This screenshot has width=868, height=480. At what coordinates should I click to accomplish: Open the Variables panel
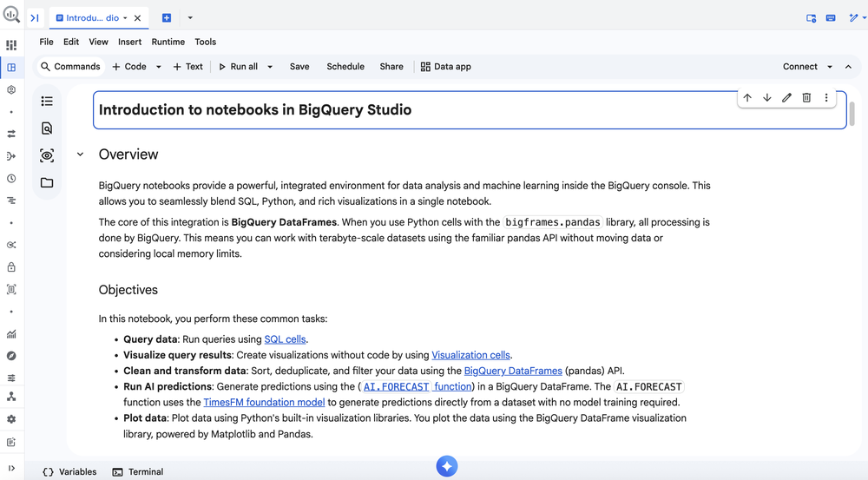(69, 471)
